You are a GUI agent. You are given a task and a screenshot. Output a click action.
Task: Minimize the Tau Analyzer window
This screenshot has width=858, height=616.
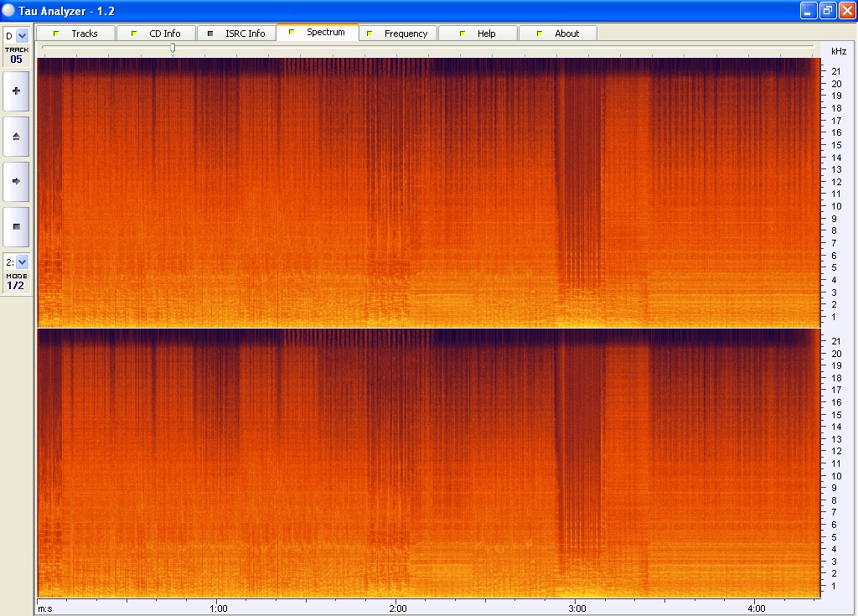pos(808,10)
